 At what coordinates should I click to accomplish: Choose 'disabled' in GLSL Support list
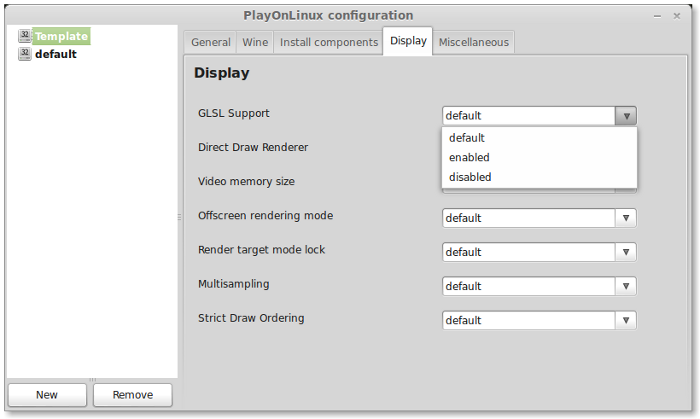point(539,177)
